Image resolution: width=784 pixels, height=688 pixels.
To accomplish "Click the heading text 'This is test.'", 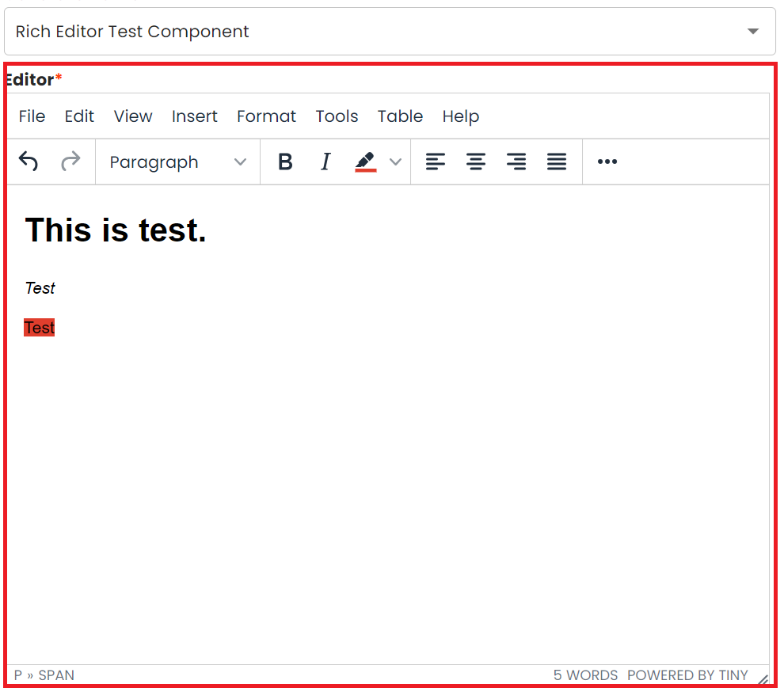I will pyautogui.click(x=116, y=230).
